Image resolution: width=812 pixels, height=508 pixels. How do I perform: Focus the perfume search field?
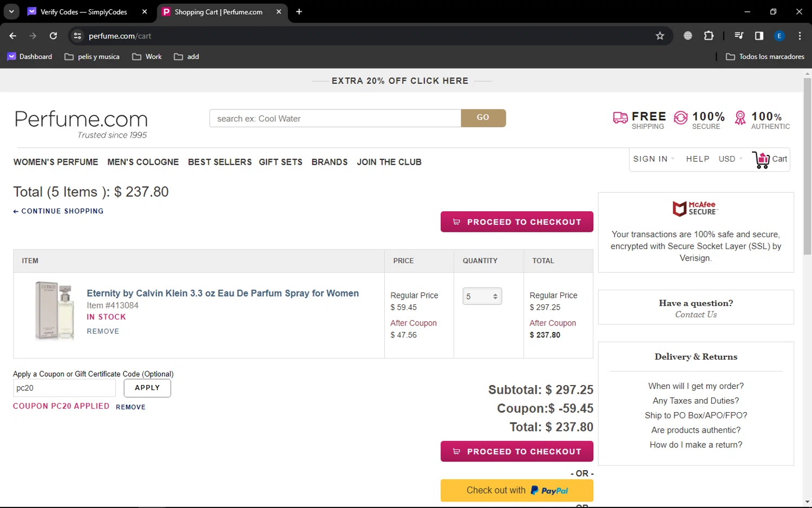coord(335,119)
